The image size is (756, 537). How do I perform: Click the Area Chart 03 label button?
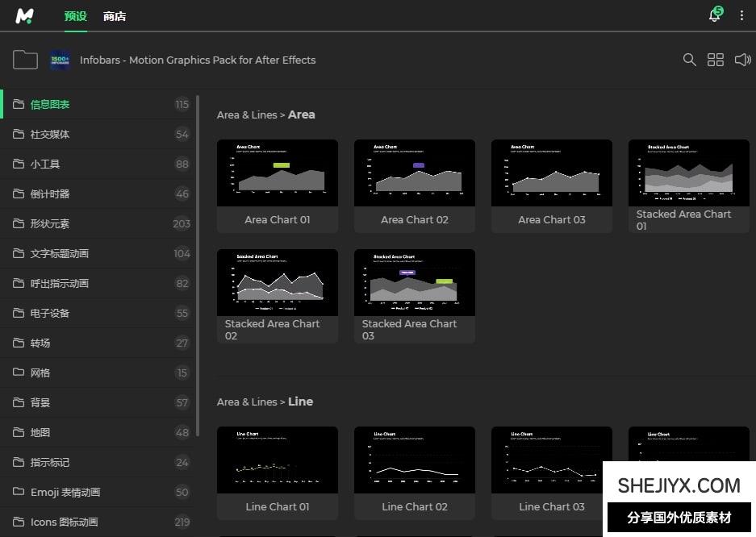point(552,219)
